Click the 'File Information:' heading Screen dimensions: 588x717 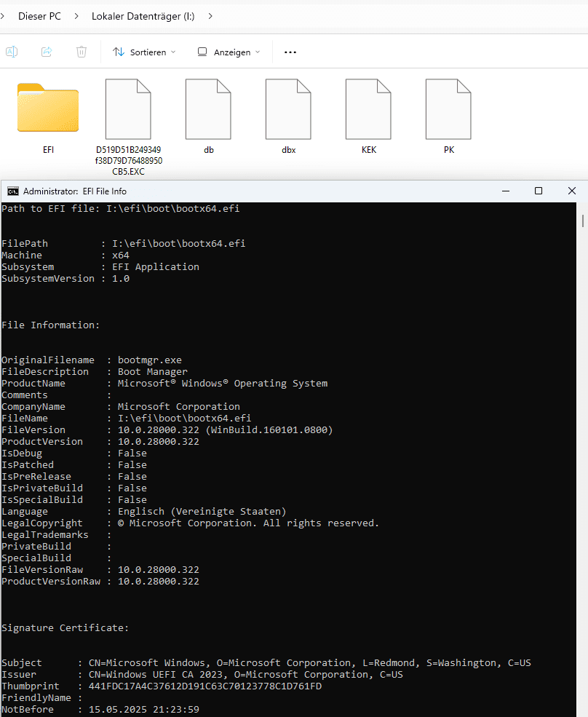(50, 325)
